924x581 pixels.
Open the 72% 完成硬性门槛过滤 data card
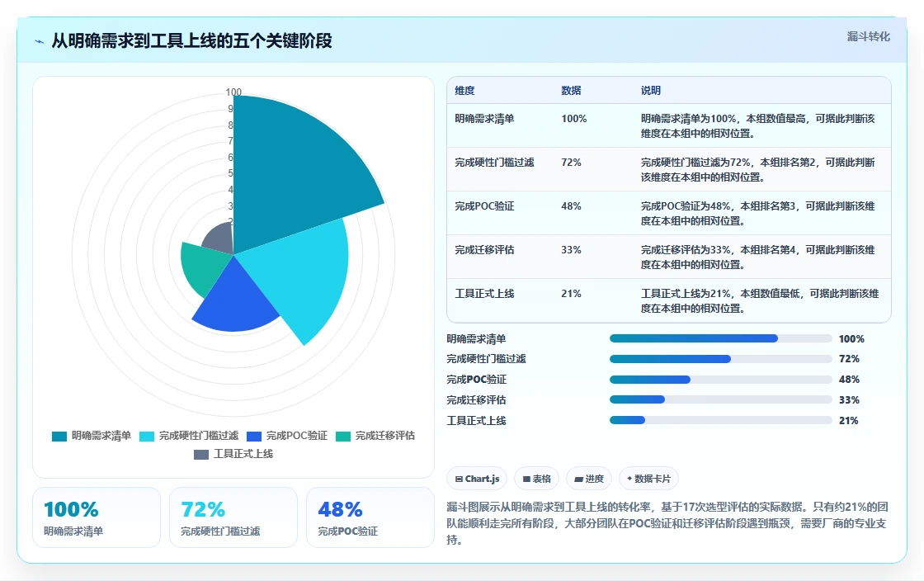pos(233,517)
